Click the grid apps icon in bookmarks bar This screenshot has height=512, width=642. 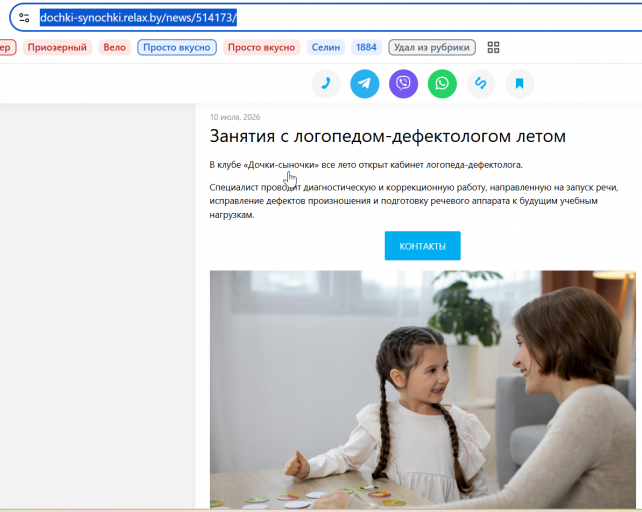[493, 48]
